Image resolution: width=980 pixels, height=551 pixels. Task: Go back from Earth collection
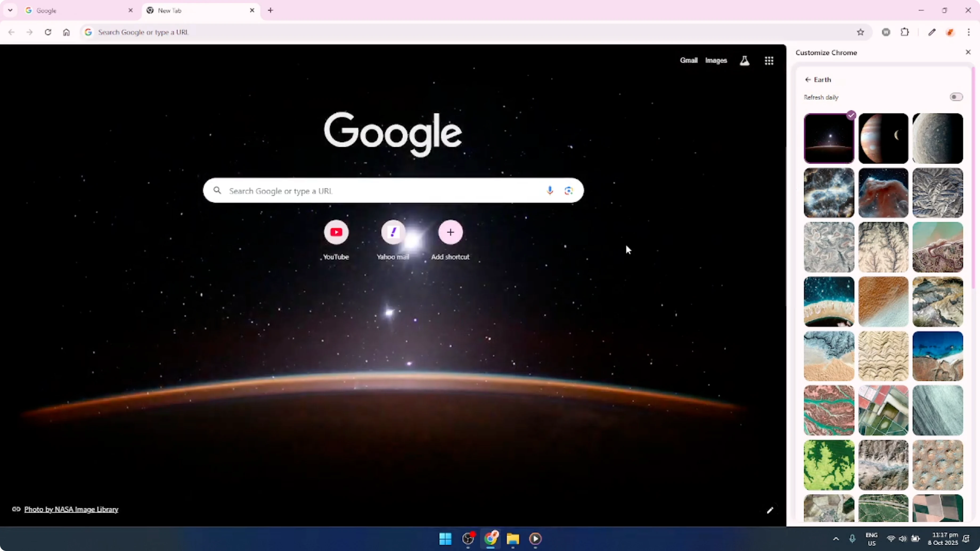tap(808, 80)
